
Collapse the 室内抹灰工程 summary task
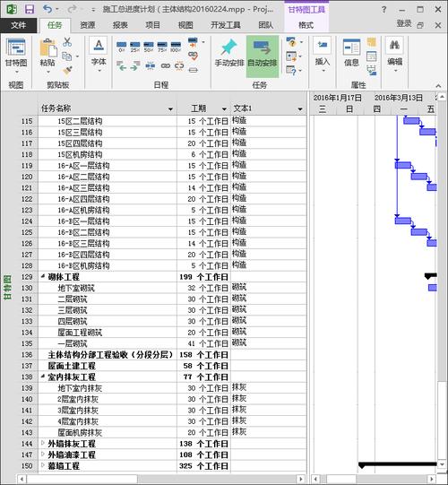(43, 377)
